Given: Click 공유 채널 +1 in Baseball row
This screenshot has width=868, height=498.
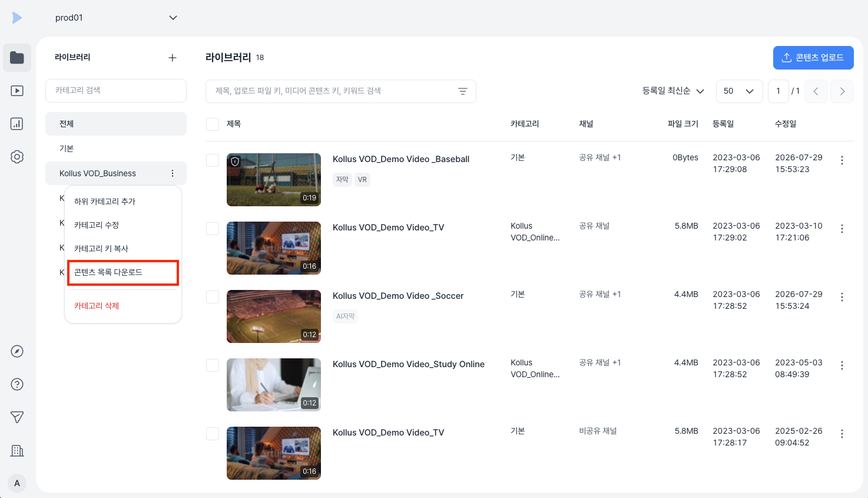Looking at the screenshot, I should click(600, 157).
